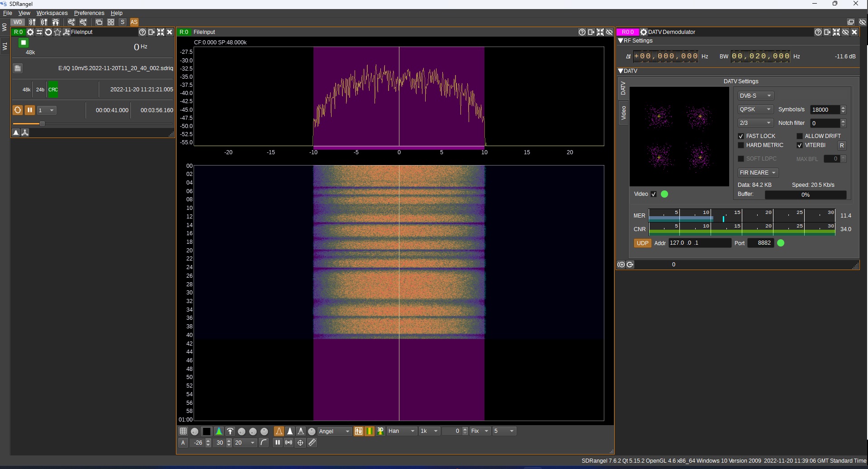This screenshot has width=868, height=469.
Task: Open the 2/3 FEC rate dropdown
Action: tap(755, 123)
